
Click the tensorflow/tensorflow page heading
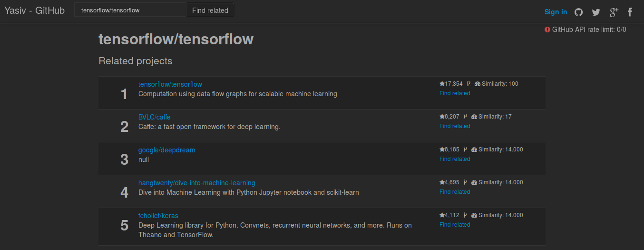click(176, 39)
